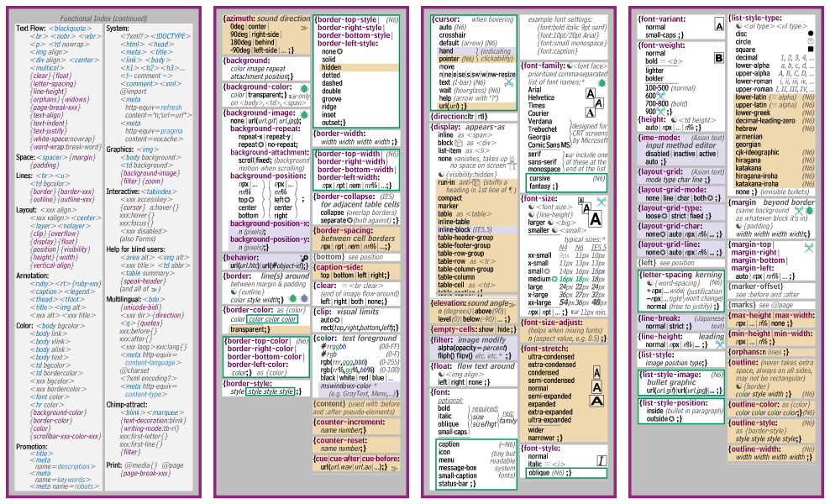The height and width of the screenshot is (504, 830).
Task: Click the green bug icon beside background-color
Action: (304, 88)
